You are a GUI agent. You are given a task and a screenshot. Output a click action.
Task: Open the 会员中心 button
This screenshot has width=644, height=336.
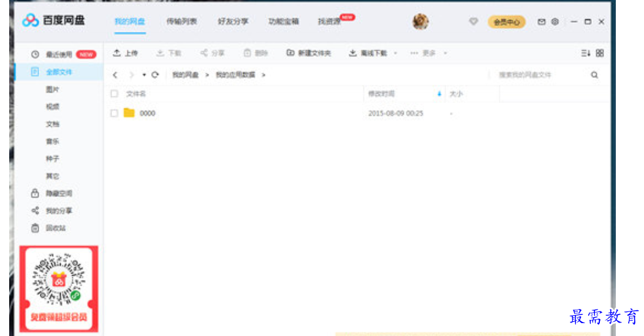point(506,22)
